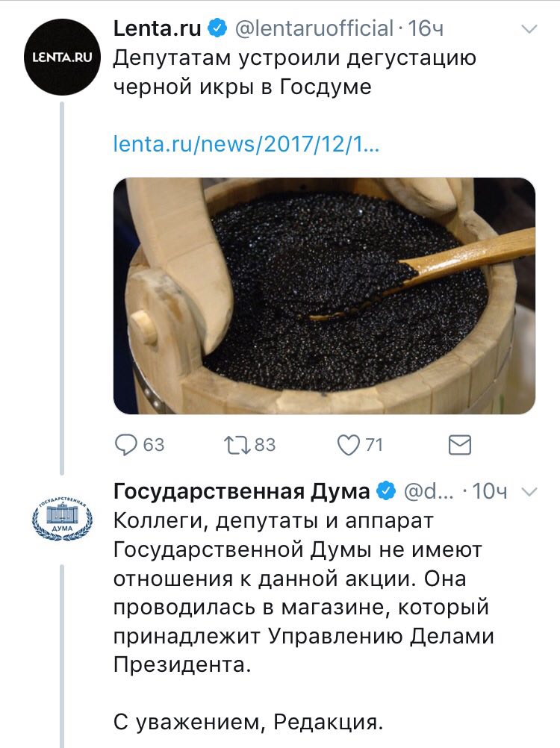Open the lenta.ru/news/2017/12/1… link

pos(246,143)
